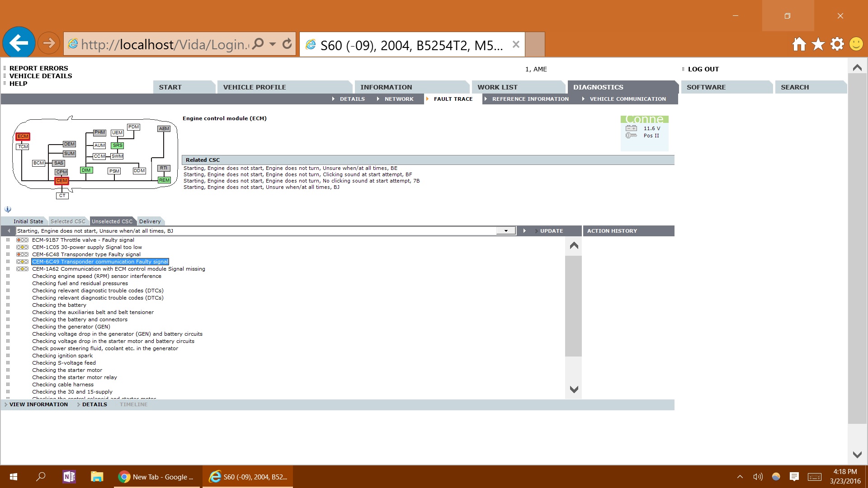Click status indicator for CEM-1C05 power supply
The height and width of the screenshot is (488, 868).
point(22,247)
